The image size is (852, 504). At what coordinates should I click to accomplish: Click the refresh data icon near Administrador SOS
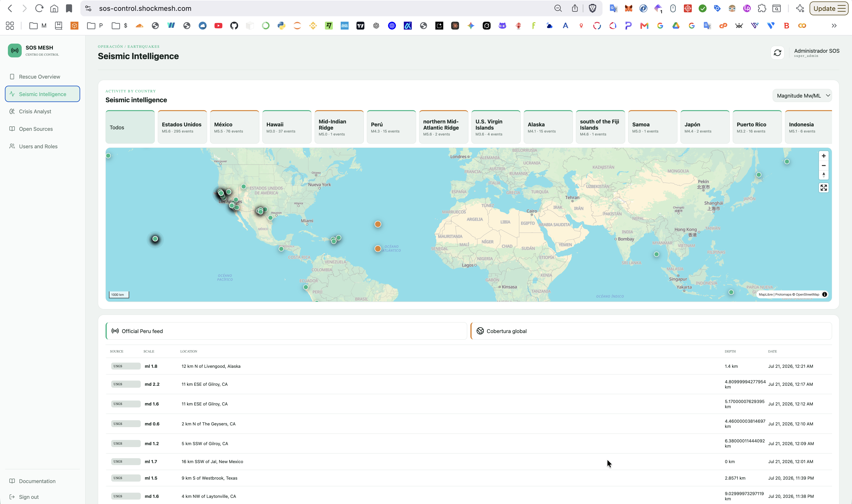pyautogui.click(x=777, y=53)
